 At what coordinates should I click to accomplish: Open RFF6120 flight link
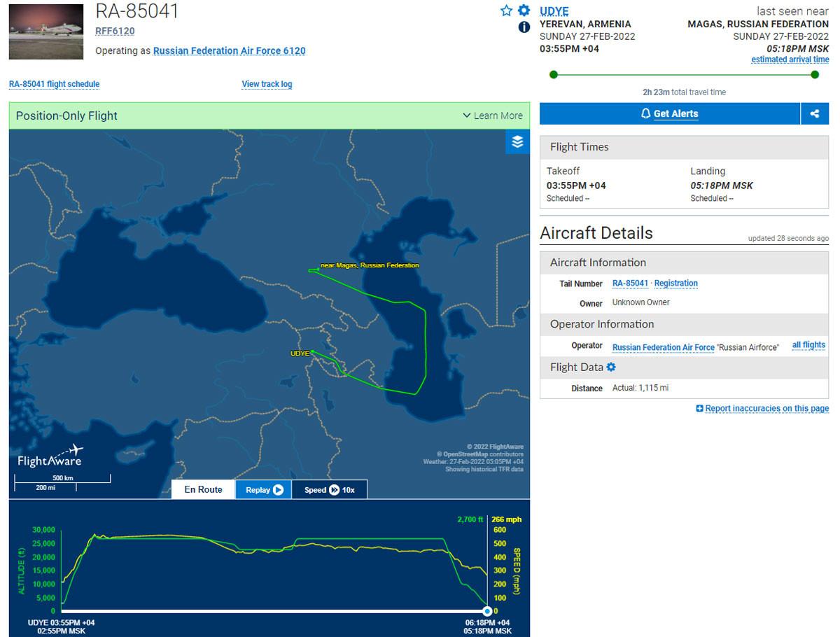(x=115, y=31)
